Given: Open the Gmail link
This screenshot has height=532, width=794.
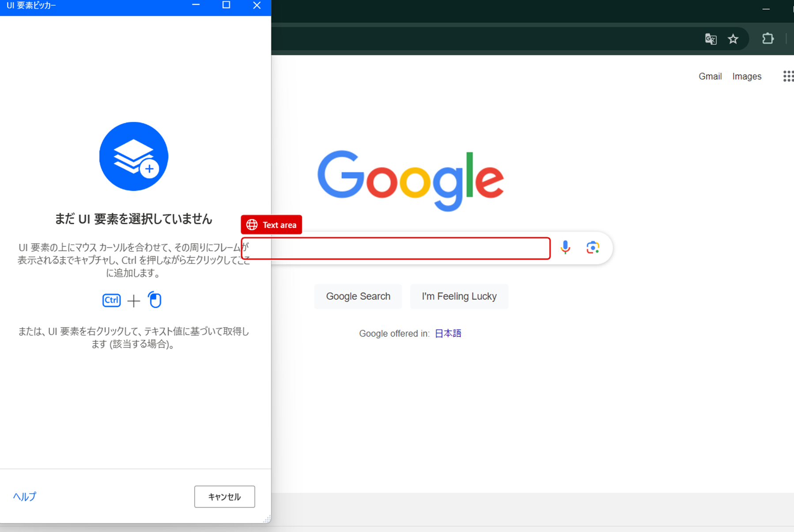Looking at the screenshot, I should coord(710,76).
